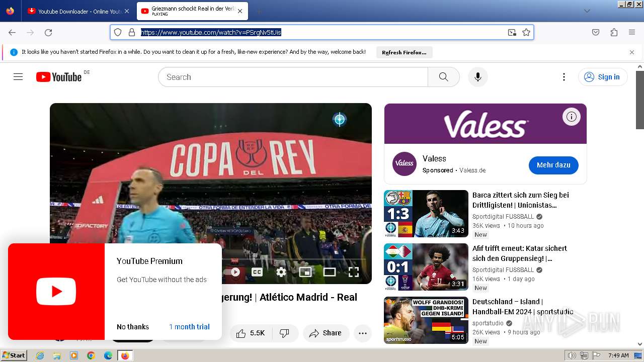Launch Internet Explorer from taskbar
Viewport: 644px width, 362px height.
click(x=40, y=355)
